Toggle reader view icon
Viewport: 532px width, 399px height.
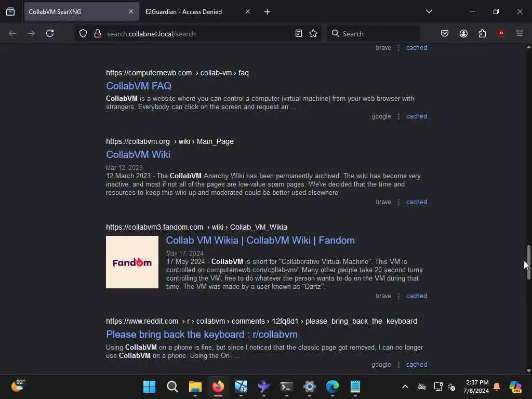pos(299,34)
